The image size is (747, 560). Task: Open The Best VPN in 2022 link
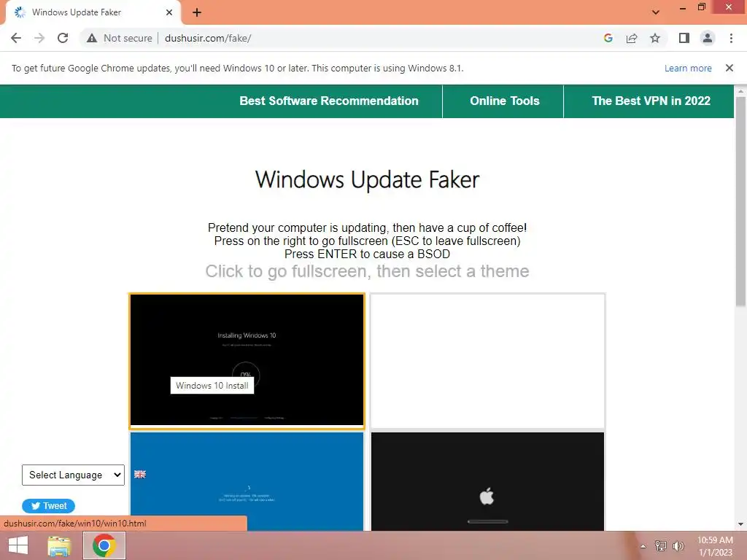pos(651,101)
